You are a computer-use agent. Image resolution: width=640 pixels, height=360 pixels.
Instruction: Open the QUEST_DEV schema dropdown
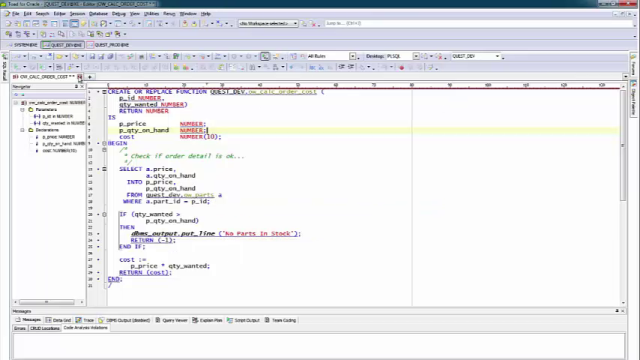coord(497,56)
